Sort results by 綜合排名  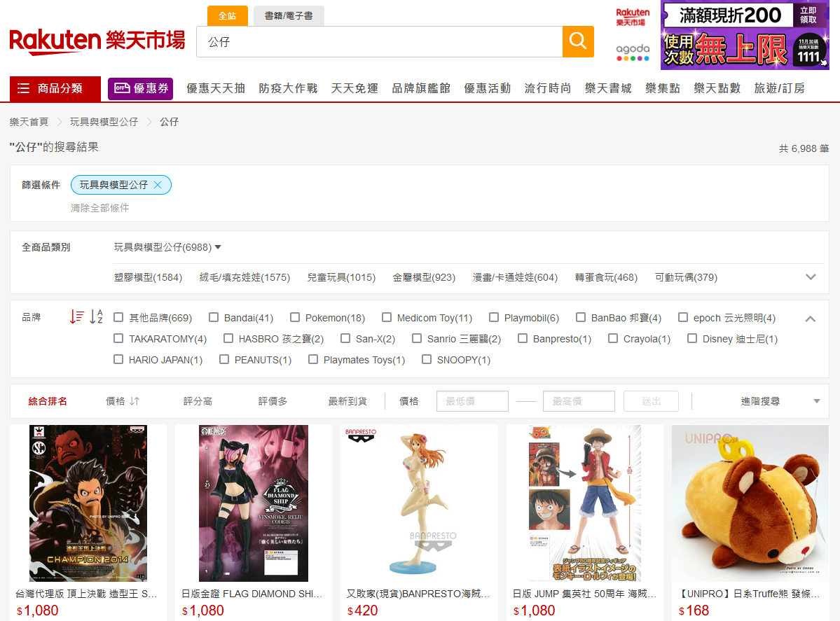pyautogui.click(x=48, y=401)
